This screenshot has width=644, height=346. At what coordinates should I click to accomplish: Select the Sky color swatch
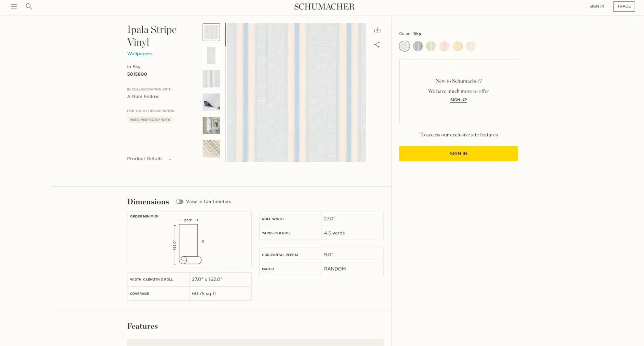405,46
